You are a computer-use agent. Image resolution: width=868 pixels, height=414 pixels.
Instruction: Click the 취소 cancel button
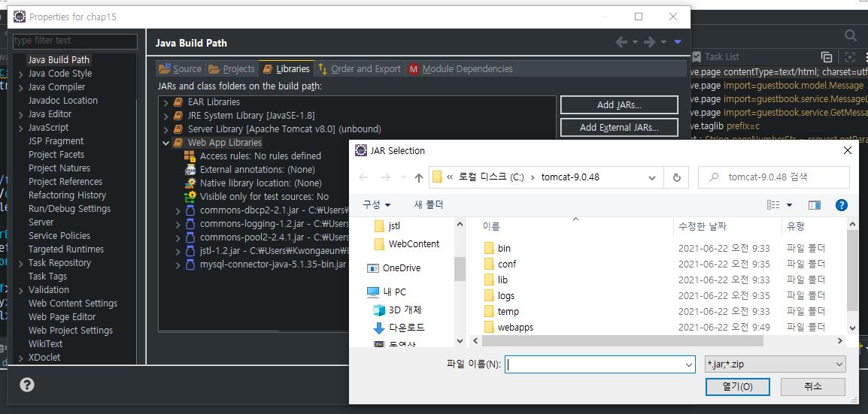[x=813, y=387]
